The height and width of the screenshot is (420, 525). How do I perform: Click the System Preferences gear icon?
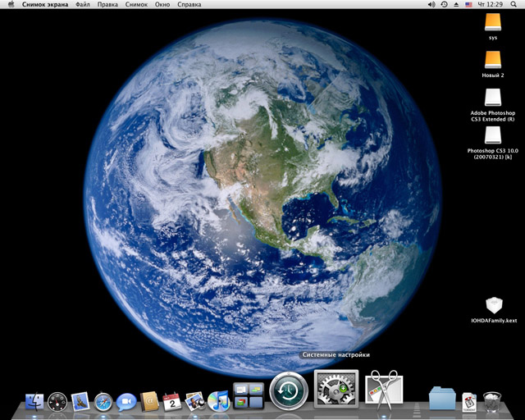pyautogui.click(x=336, y=390)
